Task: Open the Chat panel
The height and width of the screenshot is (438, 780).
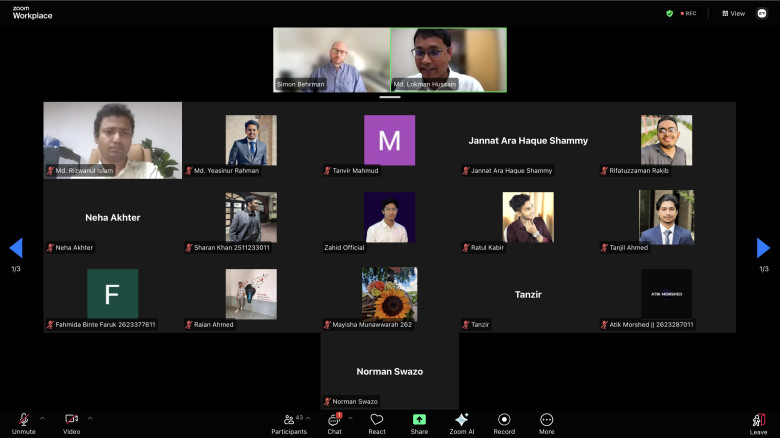Action: (335, 424)
